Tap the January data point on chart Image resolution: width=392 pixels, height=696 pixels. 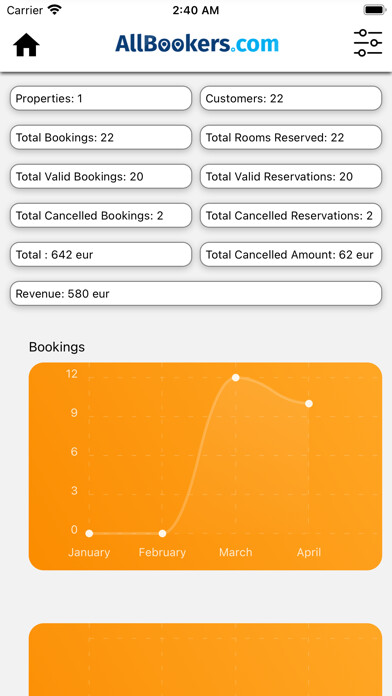tap(89, 533)
